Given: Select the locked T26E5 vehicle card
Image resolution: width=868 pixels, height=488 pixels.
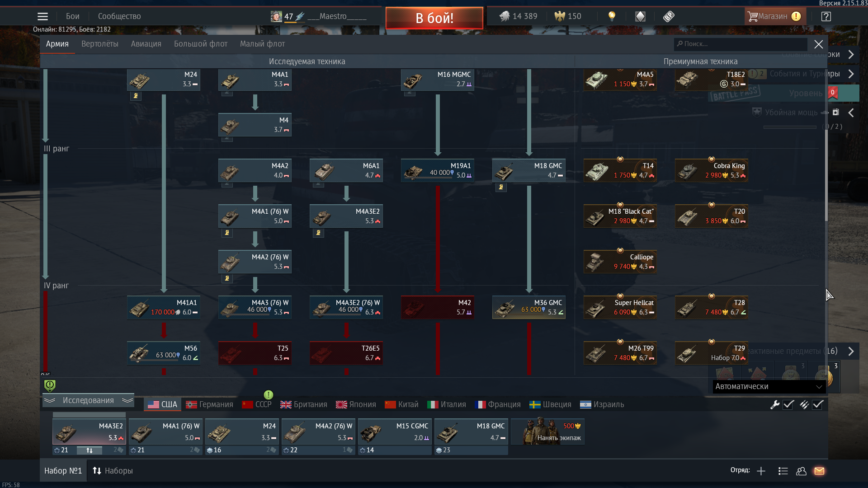Looking at the screenshot, I should [x=346, y=353].
